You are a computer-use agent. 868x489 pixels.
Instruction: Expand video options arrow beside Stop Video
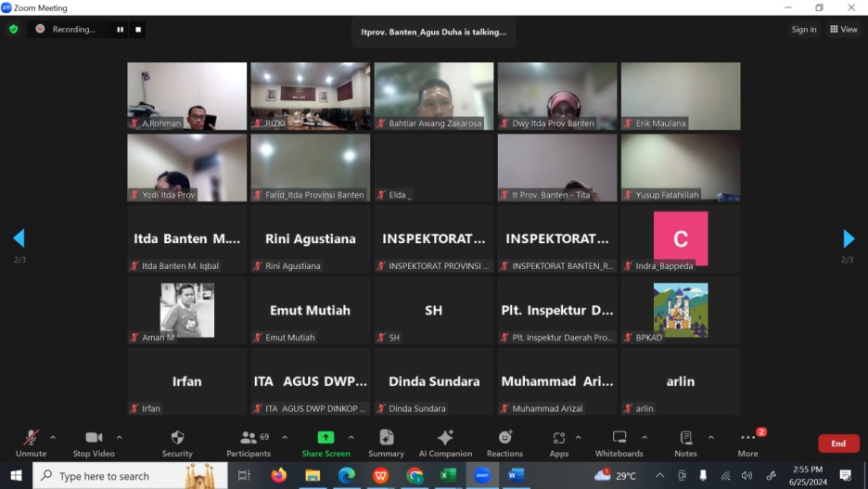(120, 437)
